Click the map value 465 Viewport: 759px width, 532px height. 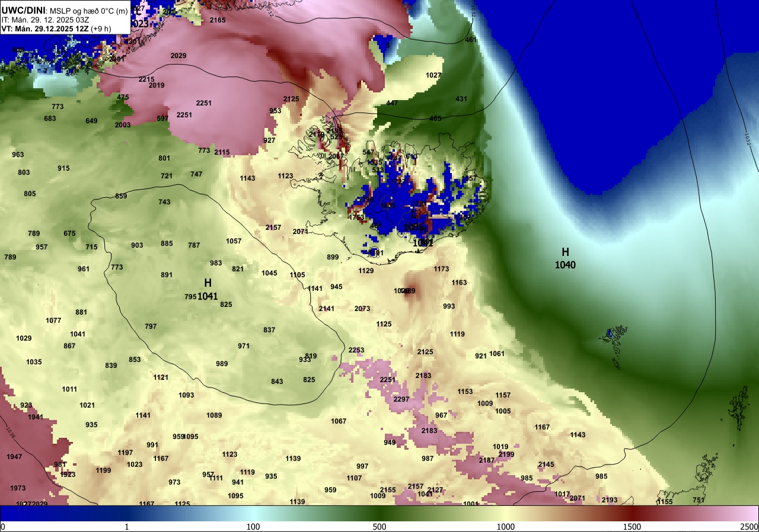coord(435,118)
